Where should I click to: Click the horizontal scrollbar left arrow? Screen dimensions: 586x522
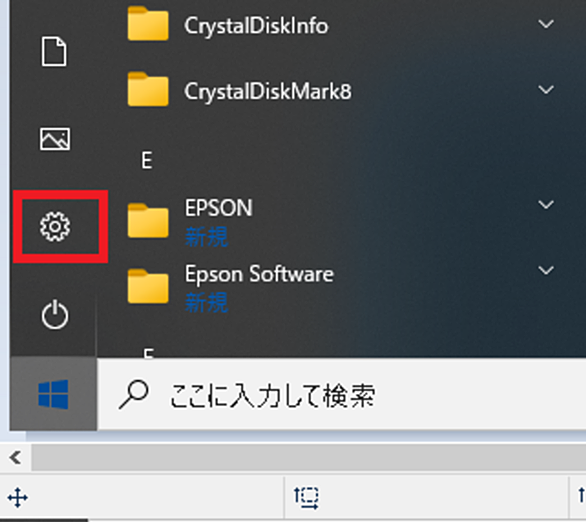15,457
